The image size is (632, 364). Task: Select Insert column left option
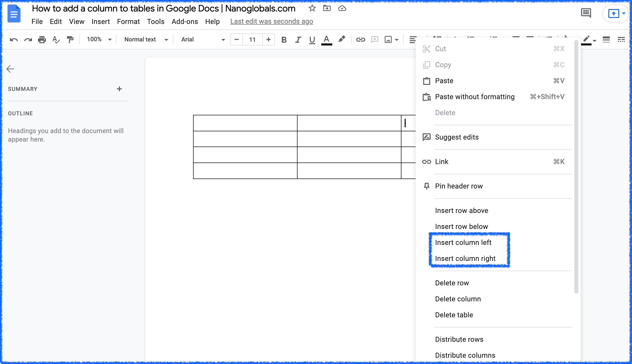[463, 242]
